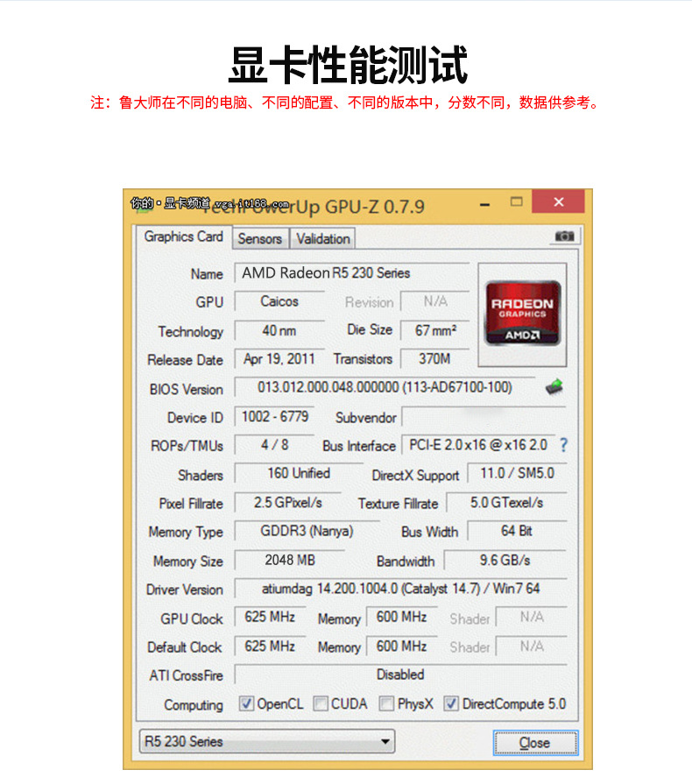This screenshot has height=784, width=692.
Task: Click the red 鲁大师 note text
Action: click(346, 102)
